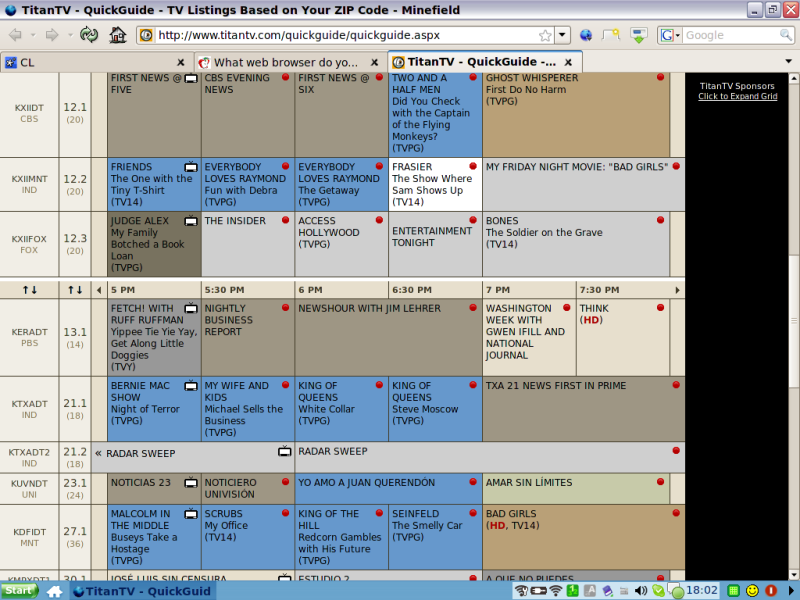Image resolution: width=800 pixels, height=600 pixels.
Task: Toggle record dot on Seinfeld
Action: tap(473, 513)
